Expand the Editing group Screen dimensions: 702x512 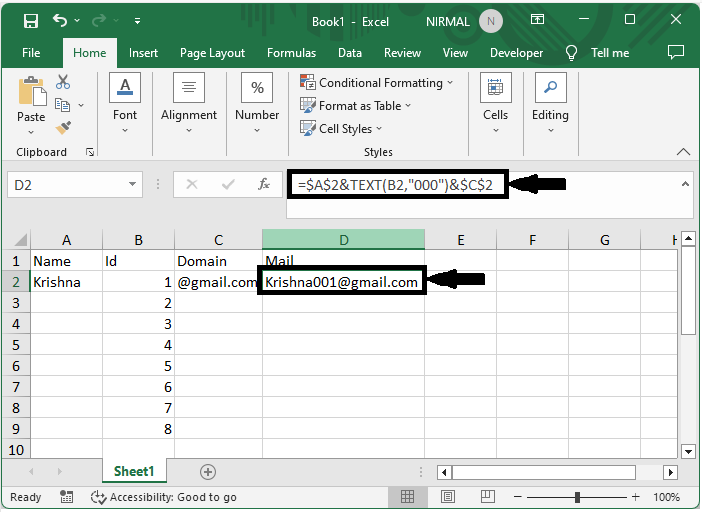tap(551, 103)
